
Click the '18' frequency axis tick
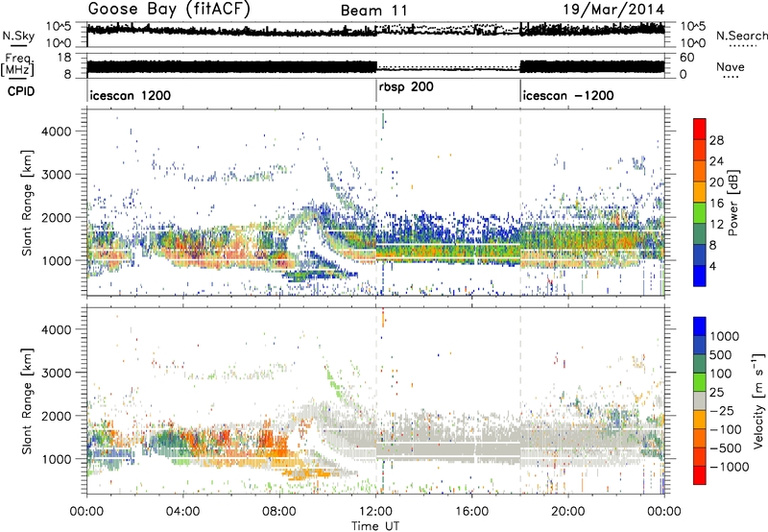click(64, 58)
